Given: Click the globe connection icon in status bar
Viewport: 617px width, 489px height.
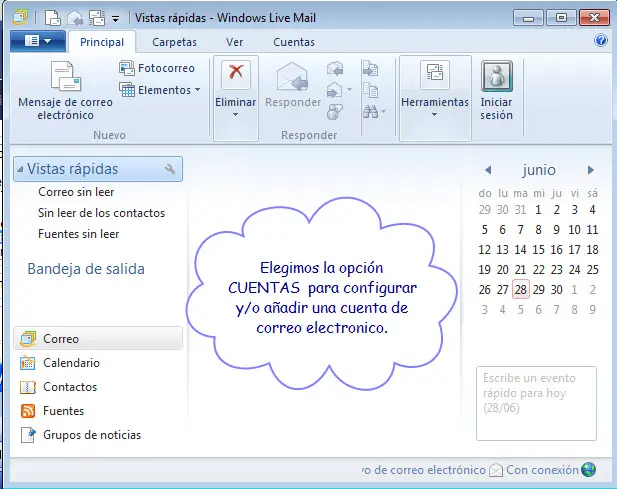Looking at the screenshot, I should pos(589,469).
